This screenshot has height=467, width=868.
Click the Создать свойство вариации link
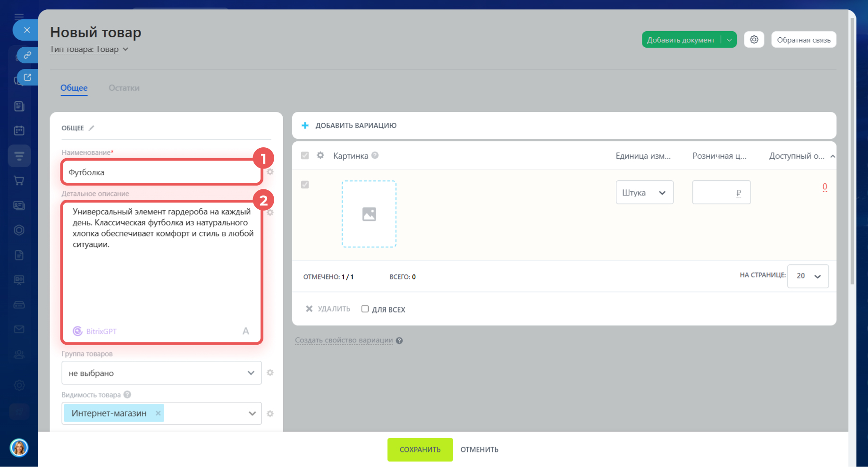344,340
